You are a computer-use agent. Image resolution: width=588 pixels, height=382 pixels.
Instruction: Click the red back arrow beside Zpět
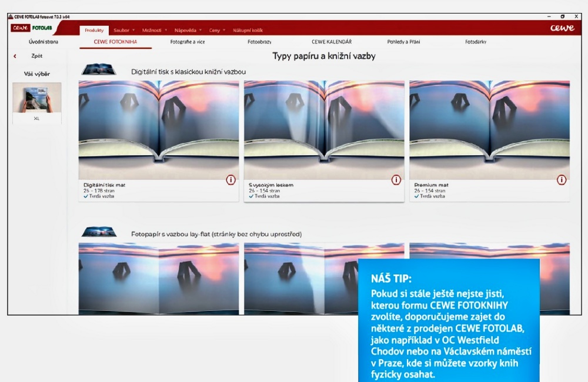point(15,56)
